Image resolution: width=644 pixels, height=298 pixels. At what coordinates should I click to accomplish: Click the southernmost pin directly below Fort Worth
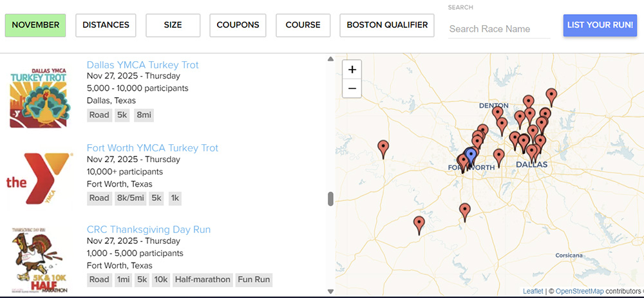pyautogui.click(x=464, y=212)
